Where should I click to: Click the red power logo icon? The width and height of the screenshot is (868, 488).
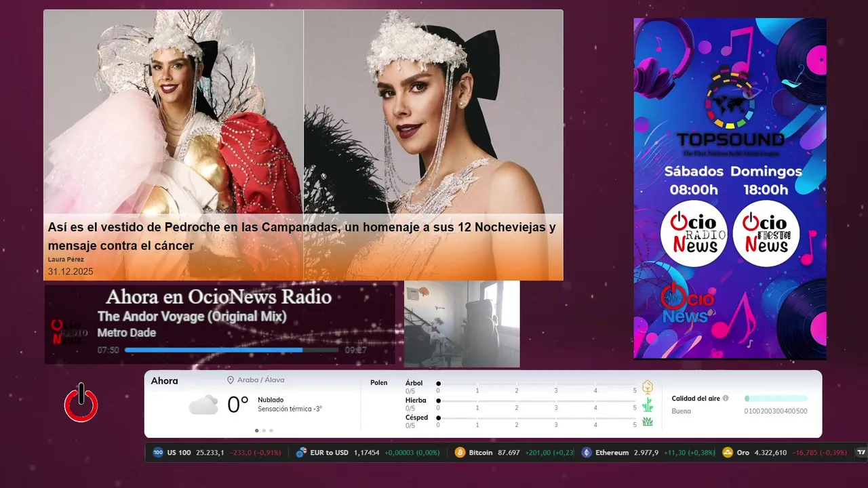[81, 403]
